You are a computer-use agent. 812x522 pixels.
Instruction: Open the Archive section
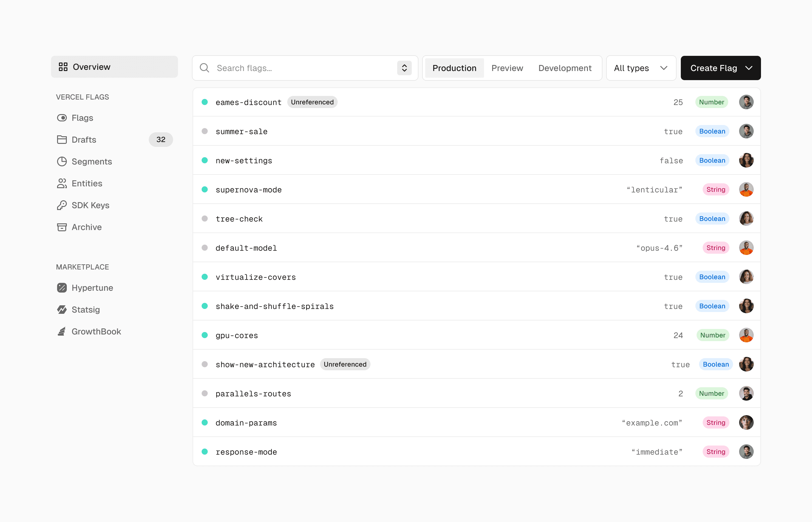(x=86, y=227)
